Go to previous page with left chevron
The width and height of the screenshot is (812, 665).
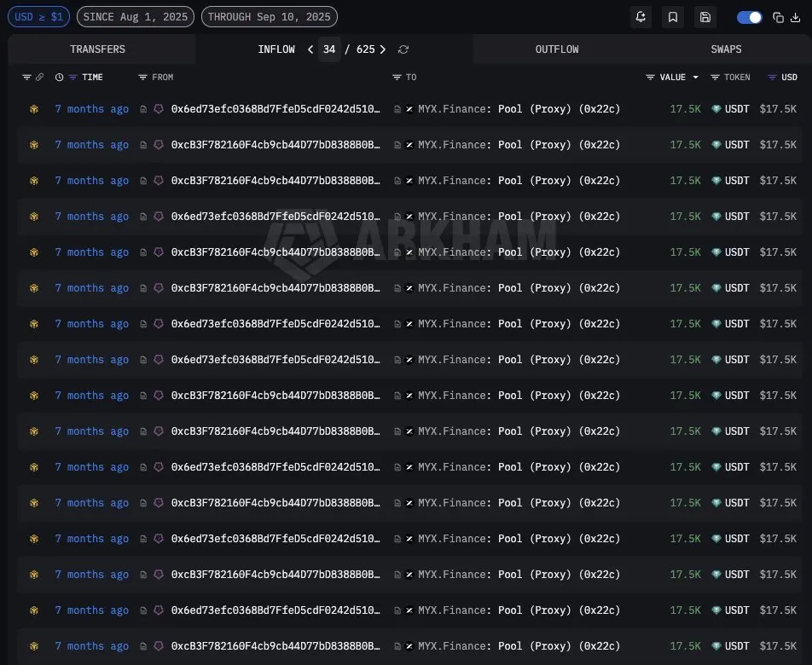pyautogui.click(x=310, y=49)
